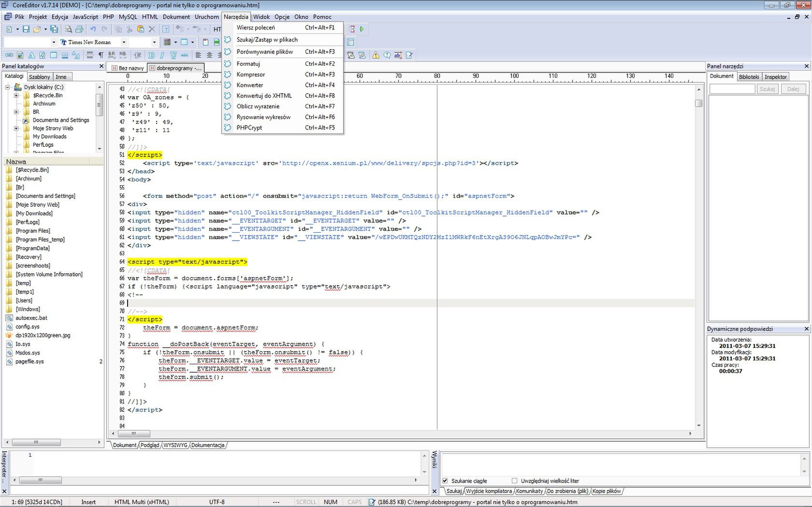This screenshot has height=507, width=812.
Task: Center align text icon
Action: pos(209,55)
